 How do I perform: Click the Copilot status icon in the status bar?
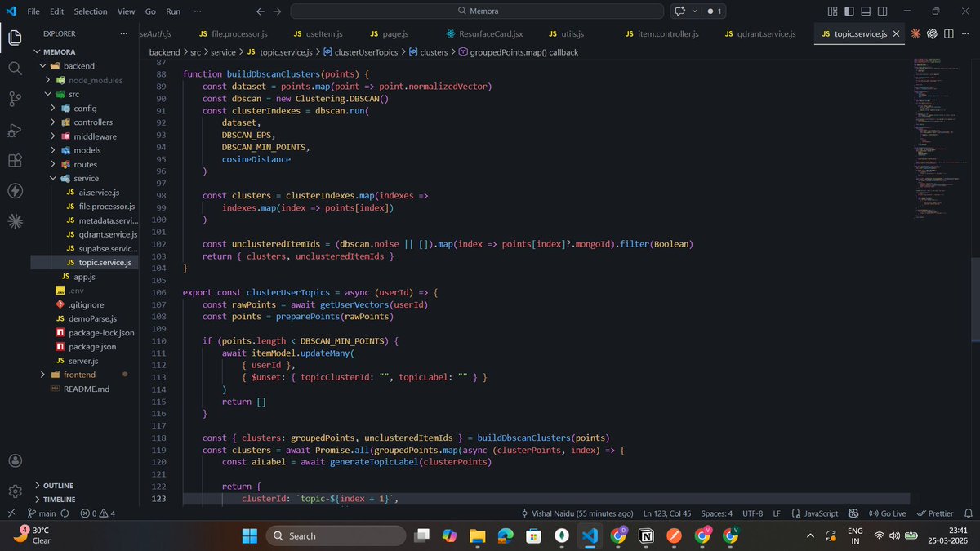click(x=853, y=513)
